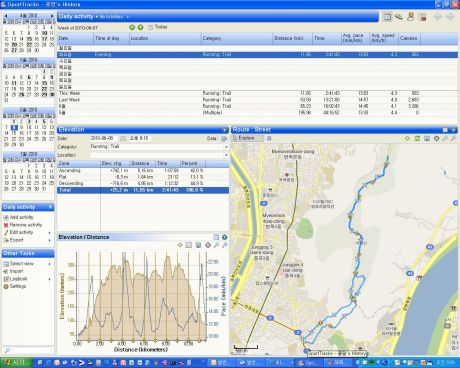460x368 pixels.
Task: Go to the next week using the green arrow
Action: click(140, 27)
